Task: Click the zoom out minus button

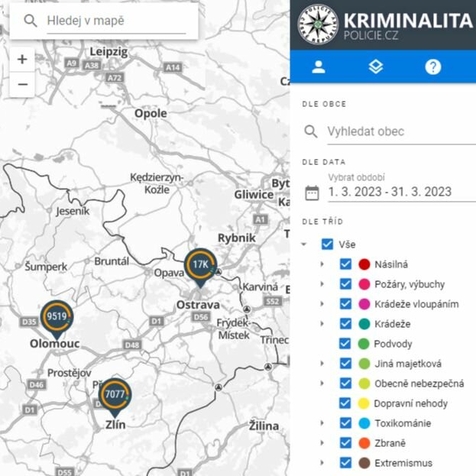Action: (22, 84)
